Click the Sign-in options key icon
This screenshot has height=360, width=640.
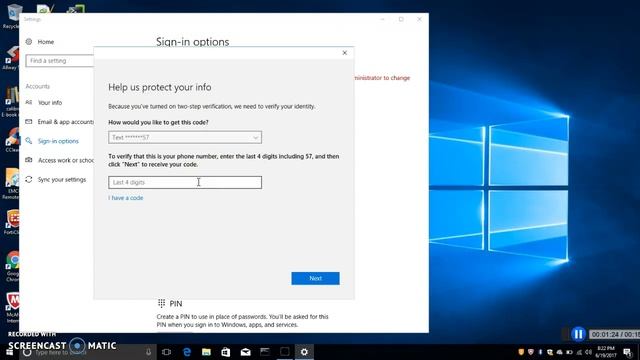pos(29,141)
